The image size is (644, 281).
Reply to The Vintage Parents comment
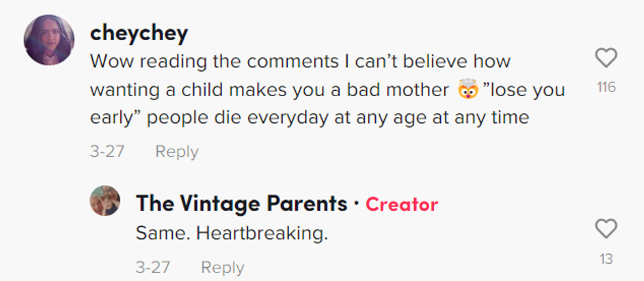coord(222,267)
